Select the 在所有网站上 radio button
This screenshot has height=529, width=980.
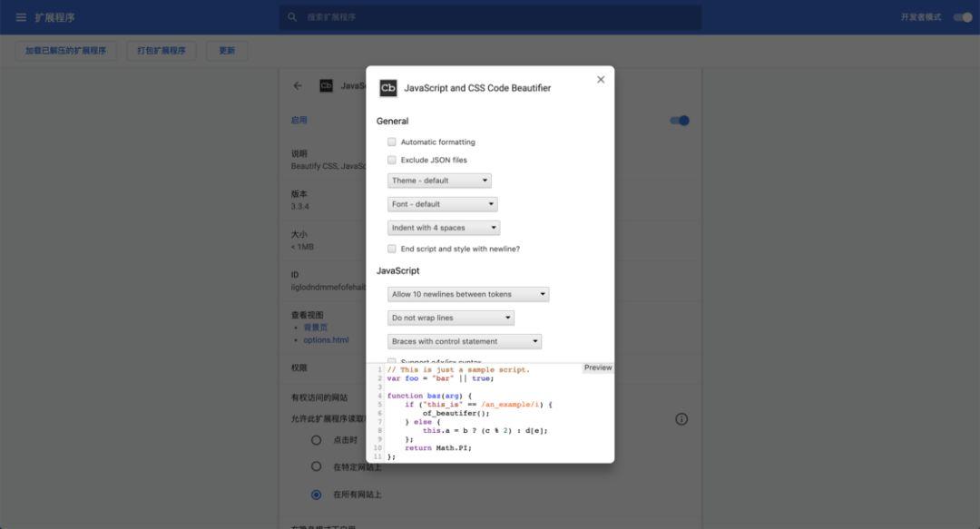pos(317,495)
